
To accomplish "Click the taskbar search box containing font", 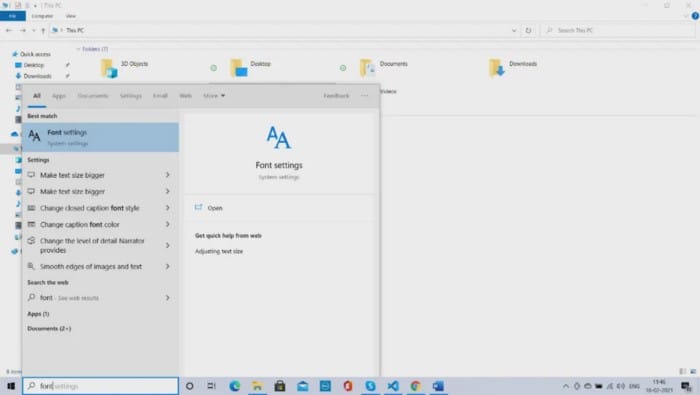I will (x=100, y=386).
